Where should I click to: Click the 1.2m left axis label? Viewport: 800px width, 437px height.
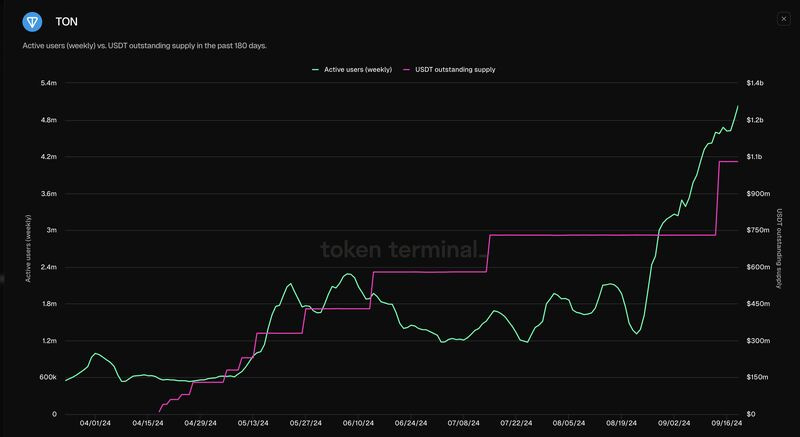click(x=48, y=341)
